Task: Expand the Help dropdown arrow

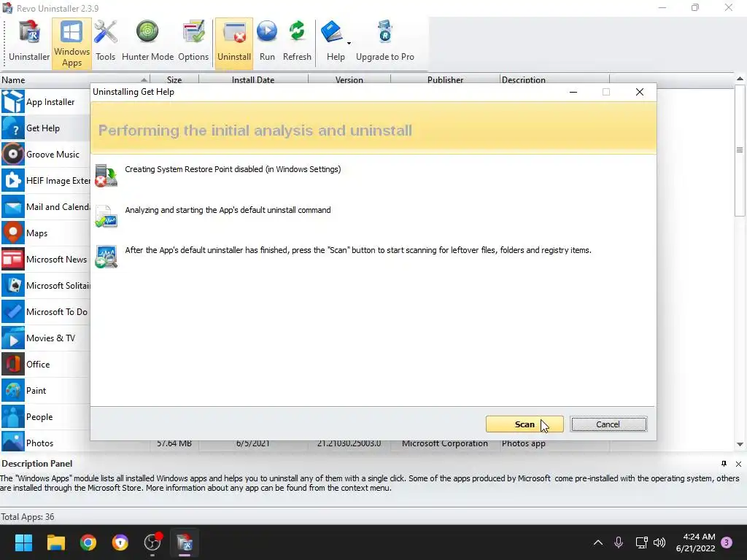Action: 349,43
